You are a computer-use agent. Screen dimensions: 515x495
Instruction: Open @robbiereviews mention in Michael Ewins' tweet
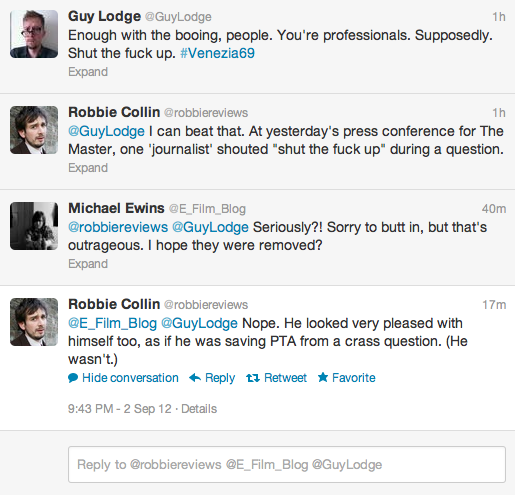coord(118,227)
